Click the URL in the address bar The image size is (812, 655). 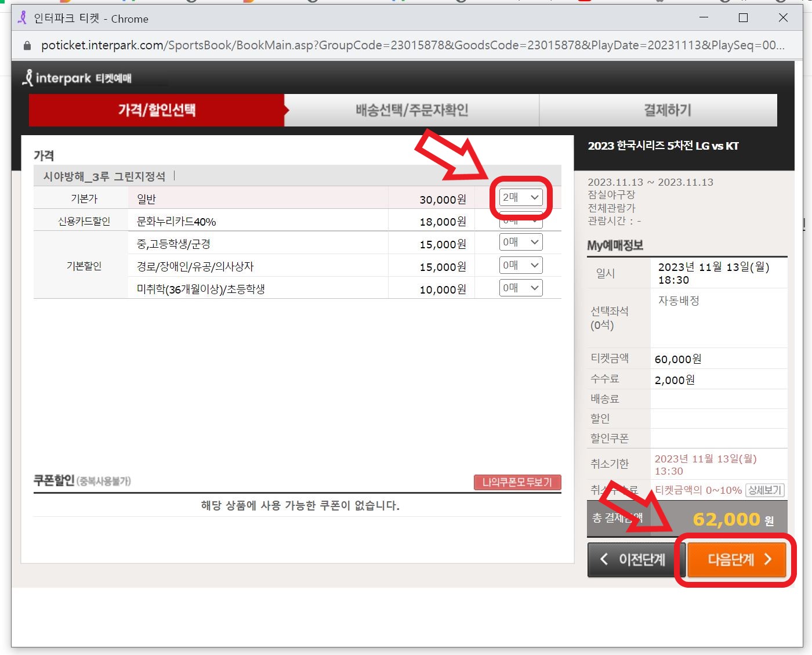(x=413, y=45)
